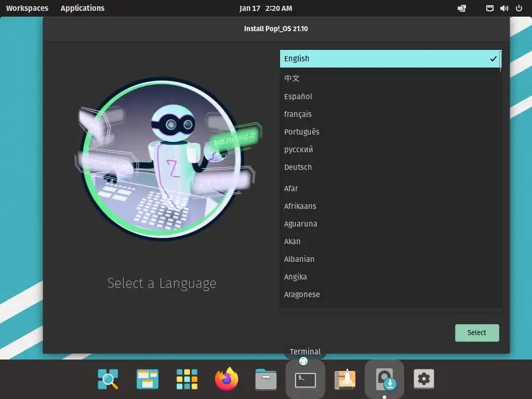Image resolution: width=532 pixels, height=399 pixels.
Task: Pick Português in the language list
Action: pos(390,131)
